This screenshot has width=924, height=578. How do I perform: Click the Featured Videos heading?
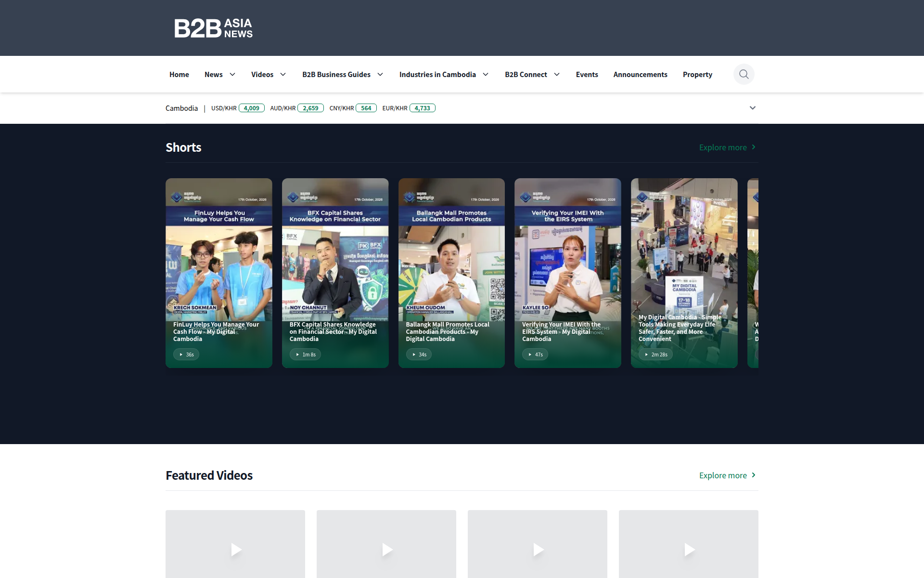click(x=209, y=475)
